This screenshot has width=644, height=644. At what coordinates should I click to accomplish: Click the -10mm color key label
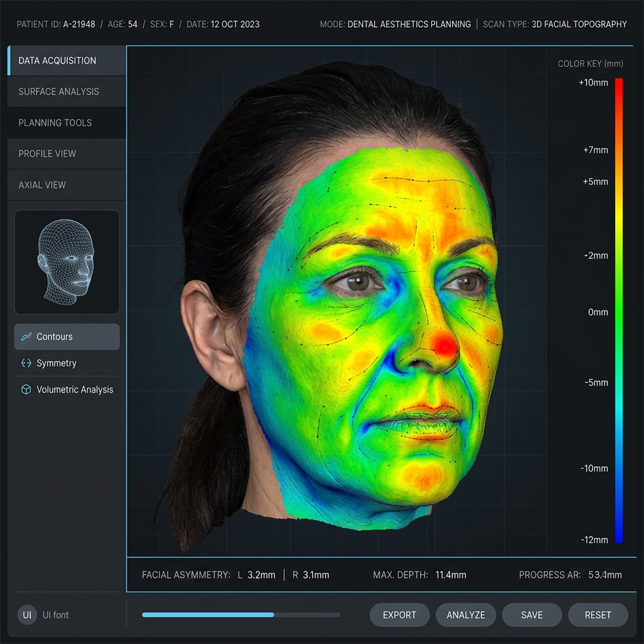point(594,468)
